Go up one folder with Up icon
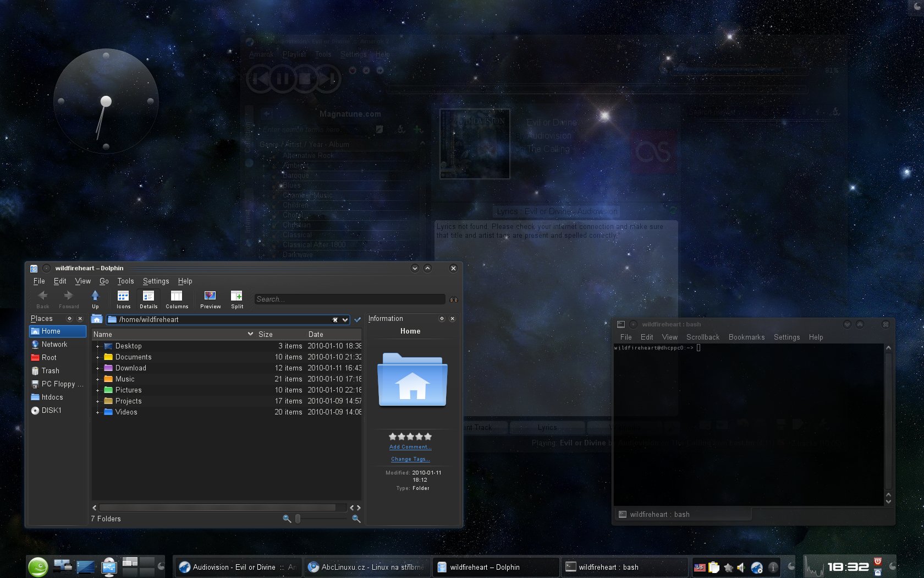 pos(96,299)
